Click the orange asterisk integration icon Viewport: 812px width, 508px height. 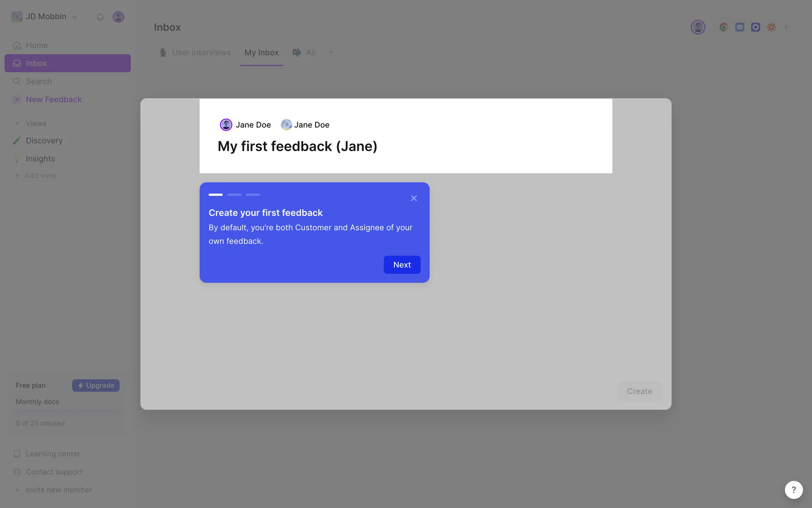(771, 27)
